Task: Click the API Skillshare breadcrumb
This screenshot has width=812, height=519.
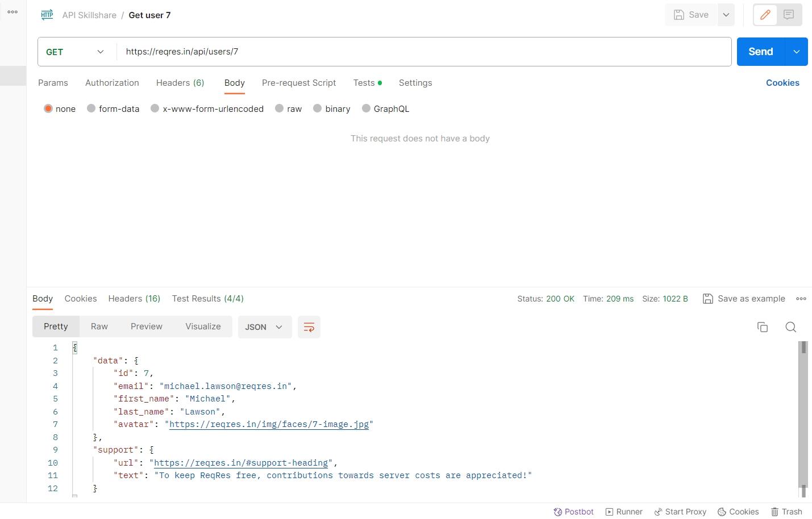Action: 89,15
